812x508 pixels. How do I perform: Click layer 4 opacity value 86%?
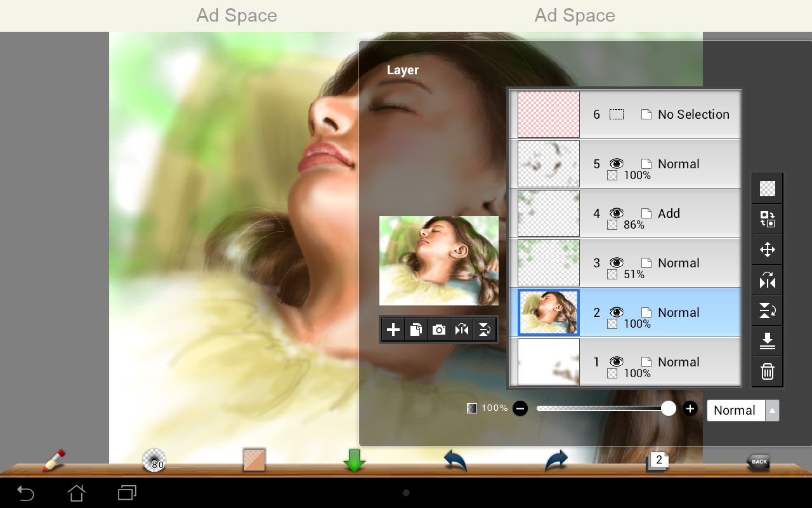(x=634, y=225)
